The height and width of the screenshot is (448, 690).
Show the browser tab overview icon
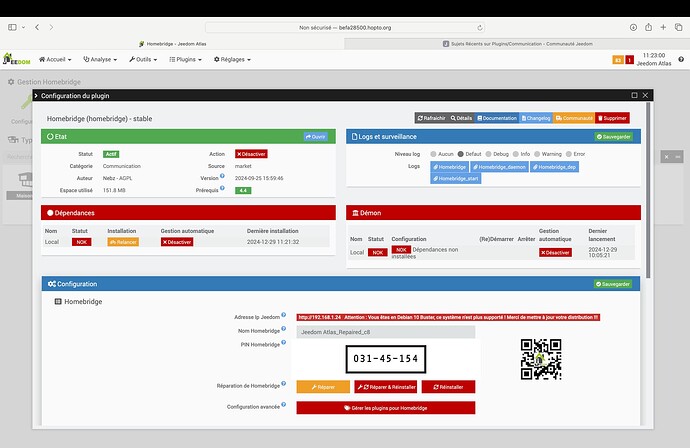679,27
